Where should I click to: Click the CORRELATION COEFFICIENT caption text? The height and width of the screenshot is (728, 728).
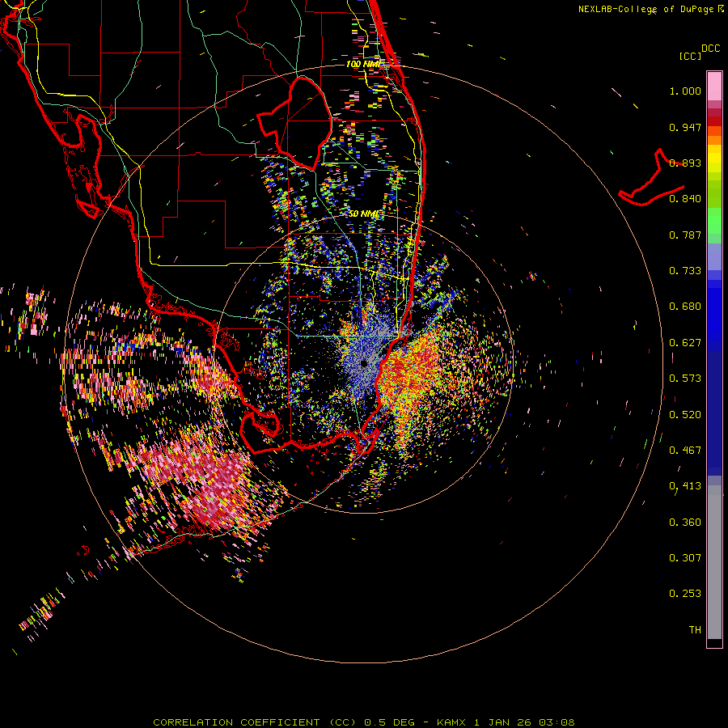236,722
